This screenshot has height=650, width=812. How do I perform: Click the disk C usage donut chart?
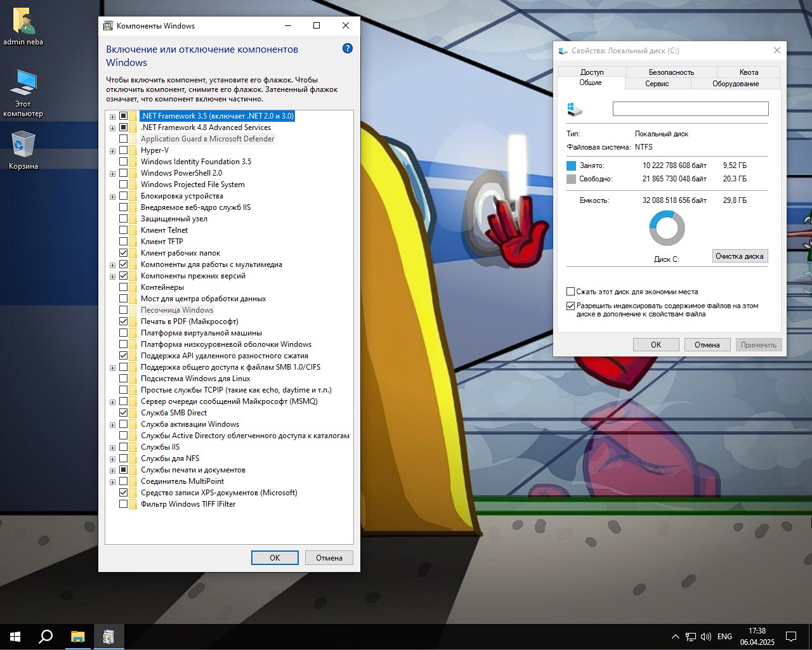[667, 228]
